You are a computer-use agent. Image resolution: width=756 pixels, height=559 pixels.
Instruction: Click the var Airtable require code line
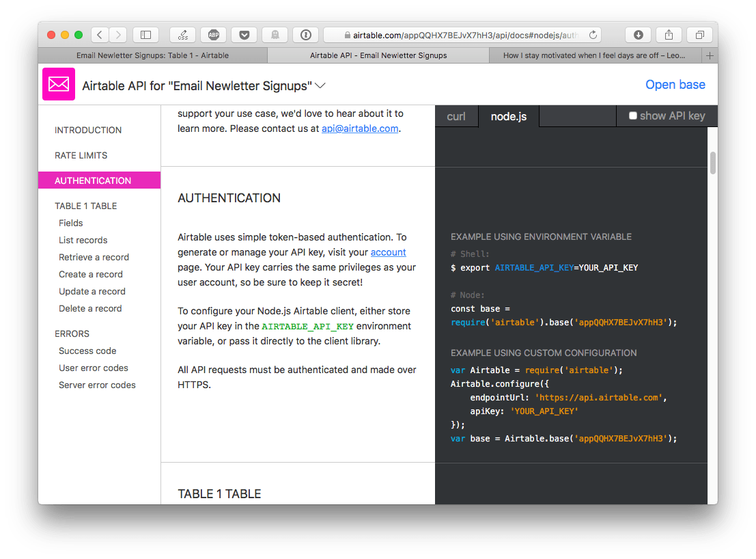(537, 370)
